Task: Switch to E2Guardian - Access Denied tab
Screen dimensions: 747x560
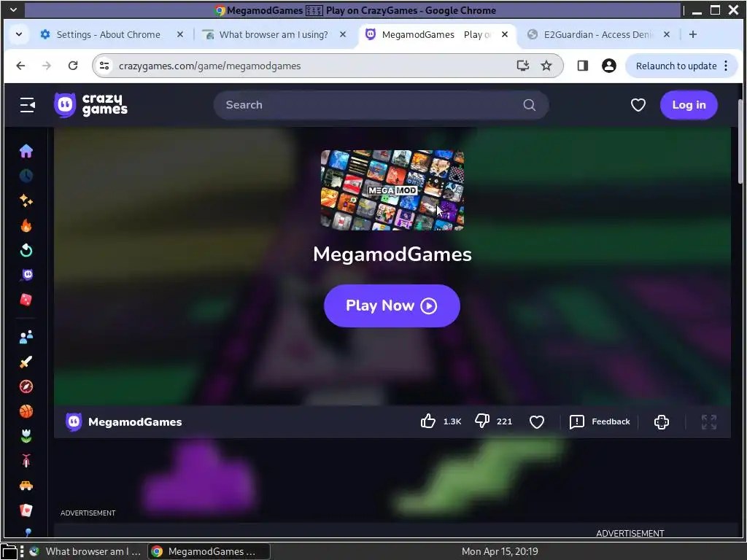Action: click(598, 35)
